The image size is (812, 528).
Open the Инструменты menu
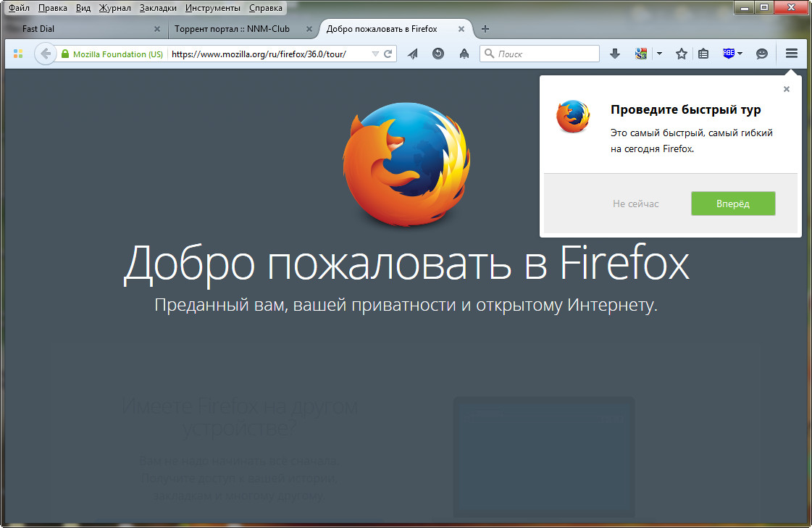click(213, 8)
